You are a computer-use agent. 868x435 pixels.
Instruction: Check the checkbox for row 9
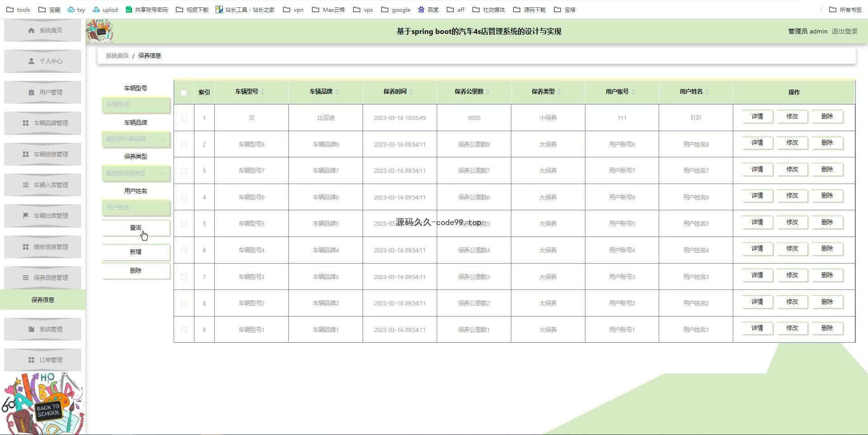[184, 330]
